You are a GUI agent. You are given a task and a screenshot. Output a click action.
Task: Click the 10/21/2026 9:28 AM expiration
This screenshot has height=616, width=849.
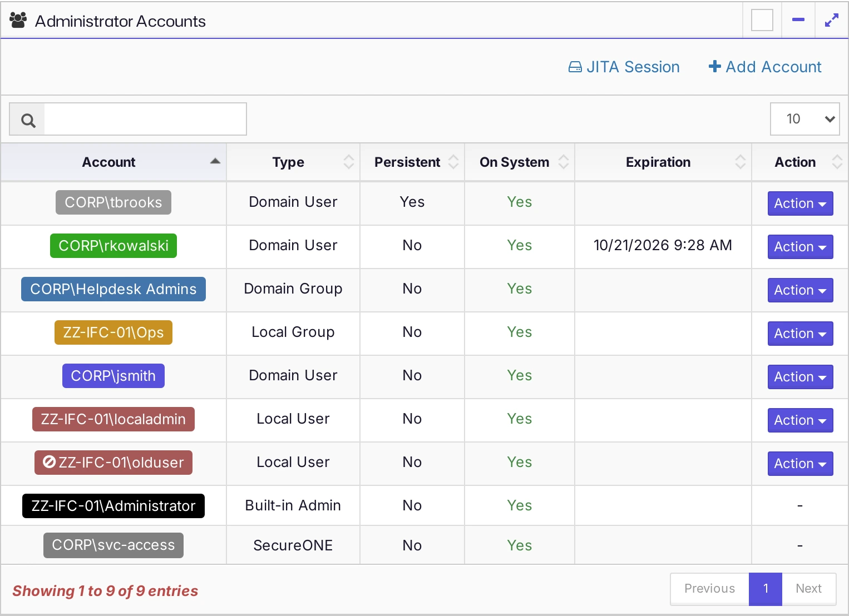click(663, 245)
